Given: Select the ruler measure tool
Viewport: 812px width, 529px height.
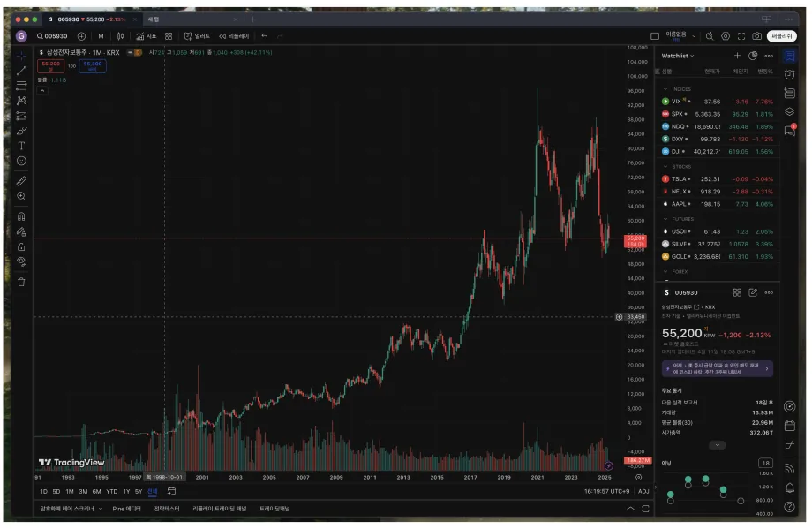Looking at the screenshot, I should point(21,181).
